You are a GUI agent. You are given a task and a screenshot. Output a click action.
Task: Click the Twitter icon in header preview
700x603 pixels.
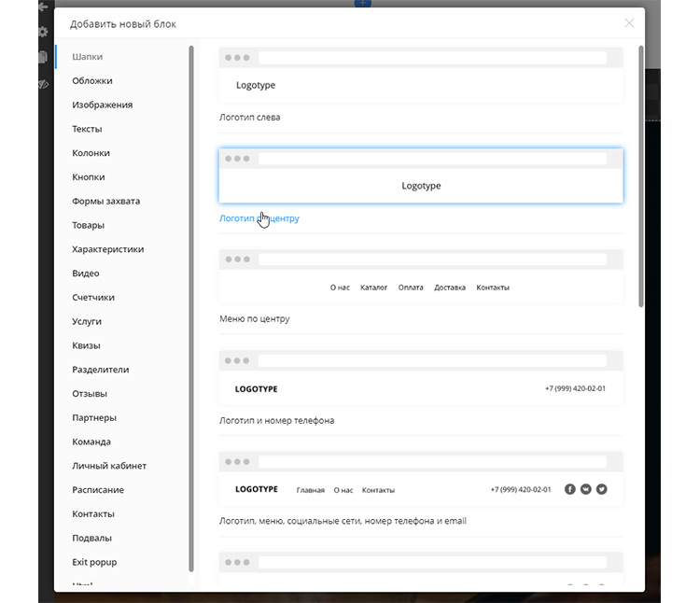click(602, 489)
